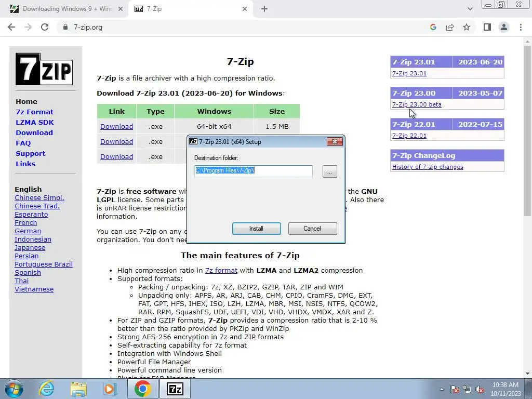Browse for destination folder with the ... button
532x399 pixels.
330,171
